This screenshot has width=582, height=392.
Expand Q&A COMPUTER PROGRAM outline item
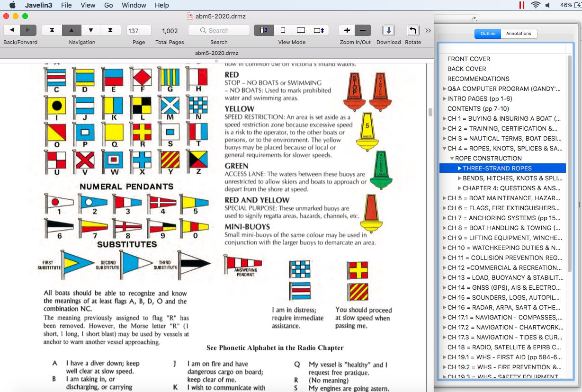444,89
